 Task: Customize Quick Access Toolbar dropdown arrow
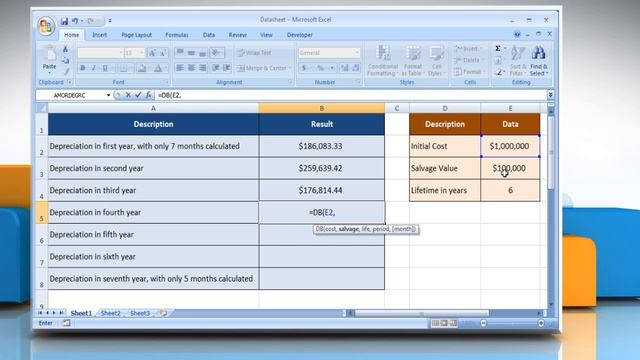pos(110,21)
